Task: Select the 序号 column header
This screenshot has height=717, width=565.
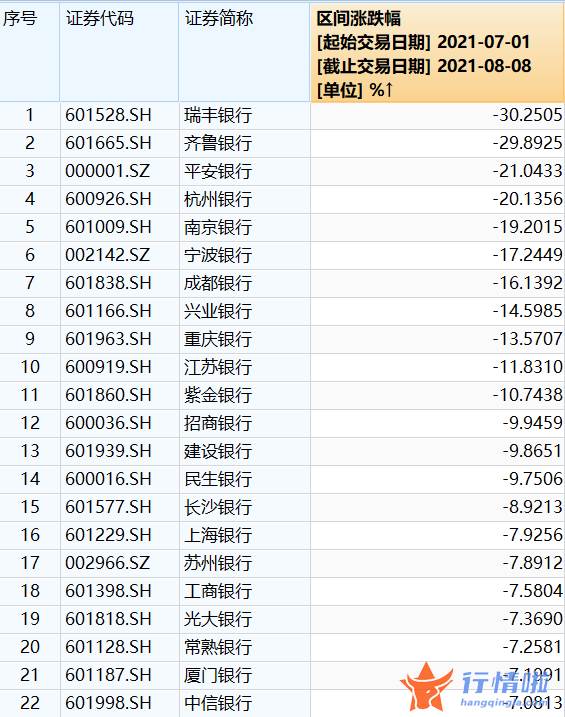Action: [30, 53]
